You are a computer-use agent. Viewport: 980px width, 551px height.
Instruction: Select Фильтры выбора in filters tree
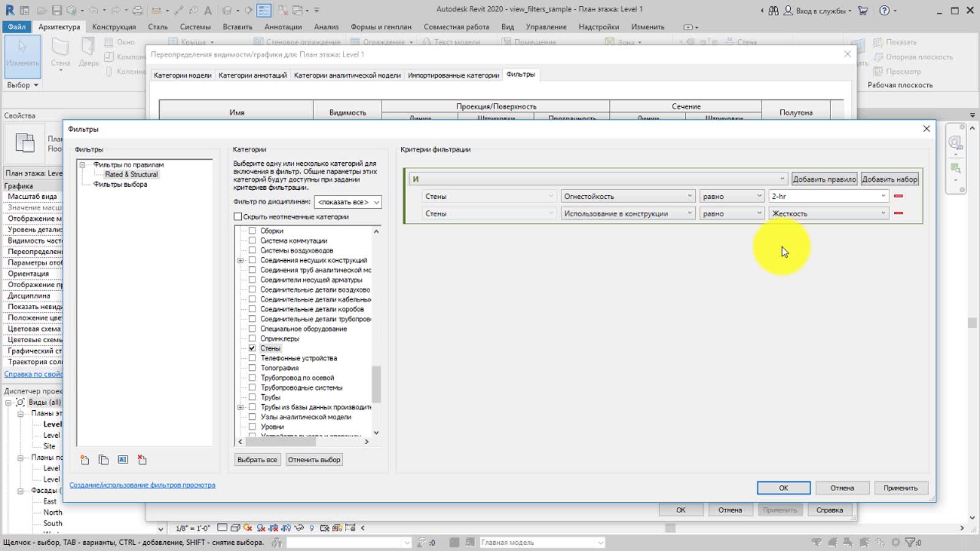[120, 184]
